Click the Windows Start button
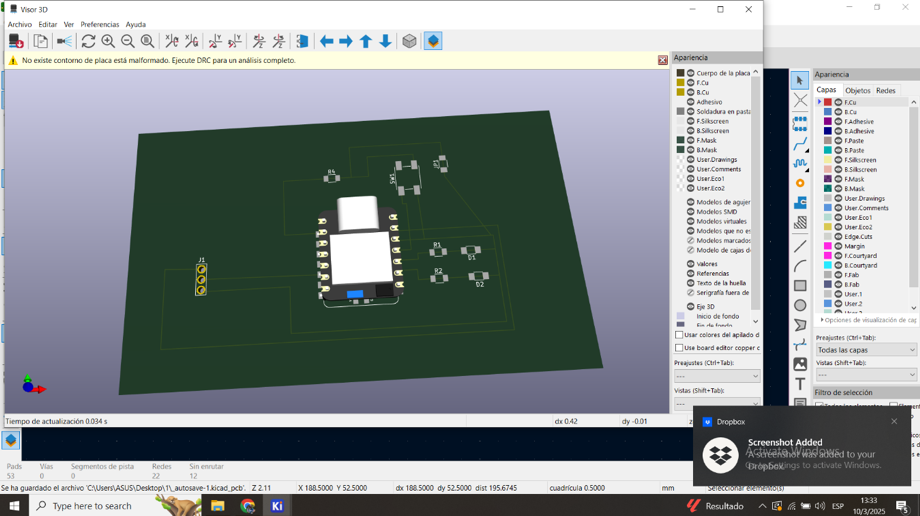The width and height of the screenshot is (920, 516). (13, 505)
